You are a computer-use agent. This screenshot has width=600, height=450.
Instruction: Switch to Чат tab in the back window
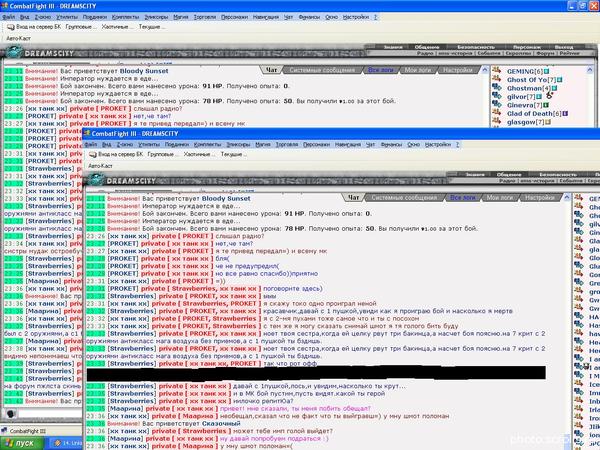click(271, 70)
